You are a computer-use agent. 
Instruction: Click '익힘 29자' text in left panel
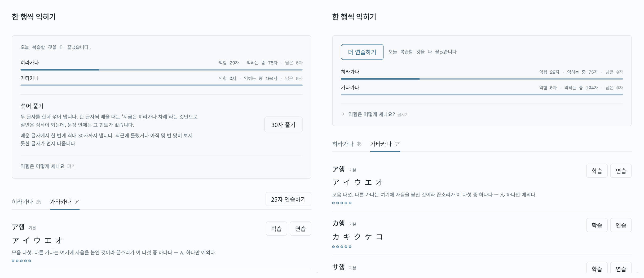229,63
